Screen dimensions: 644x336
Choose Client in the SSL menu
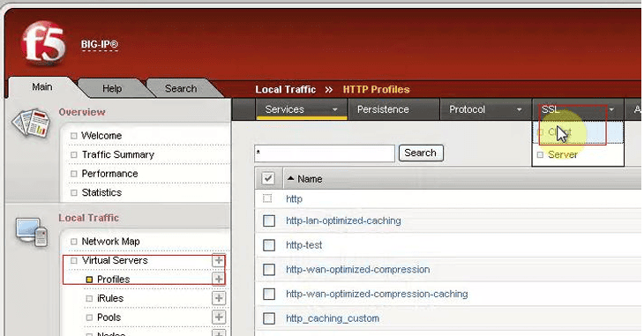click(578, 132)
